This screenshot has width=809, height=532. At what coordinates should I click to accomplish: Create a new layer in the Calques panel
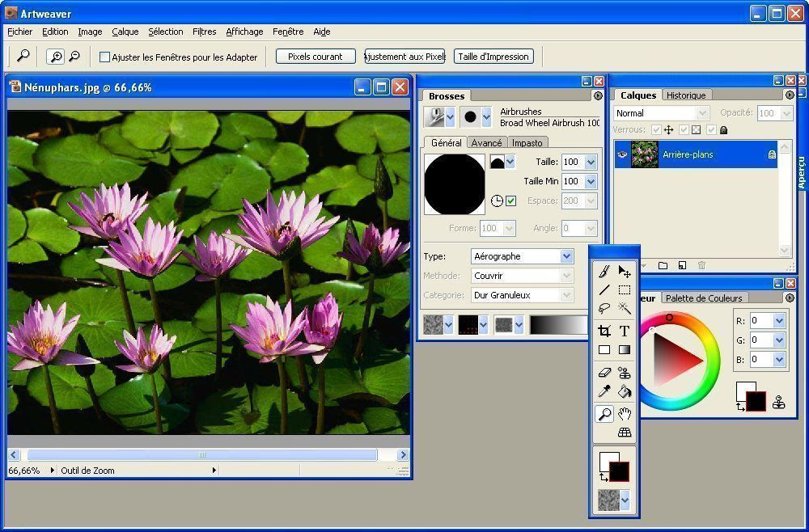(x=682, y=265)
